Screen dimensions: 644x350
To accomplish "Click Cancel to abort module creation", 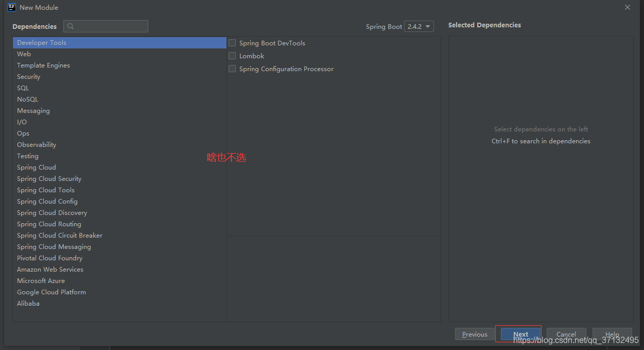I will [x=566, y=334].
